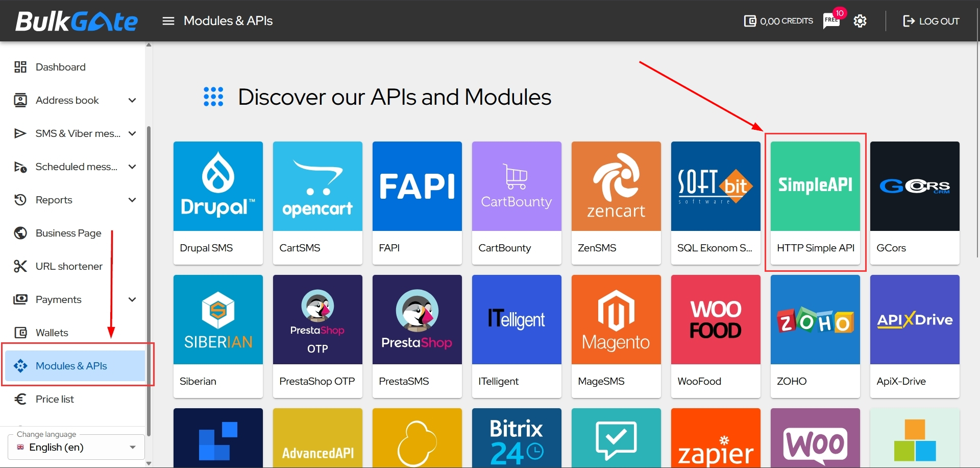This screenshot has width=980, height=468.
Task: Open the free messages notification icon
Action: pyautogui.click(x=831, y=21)
